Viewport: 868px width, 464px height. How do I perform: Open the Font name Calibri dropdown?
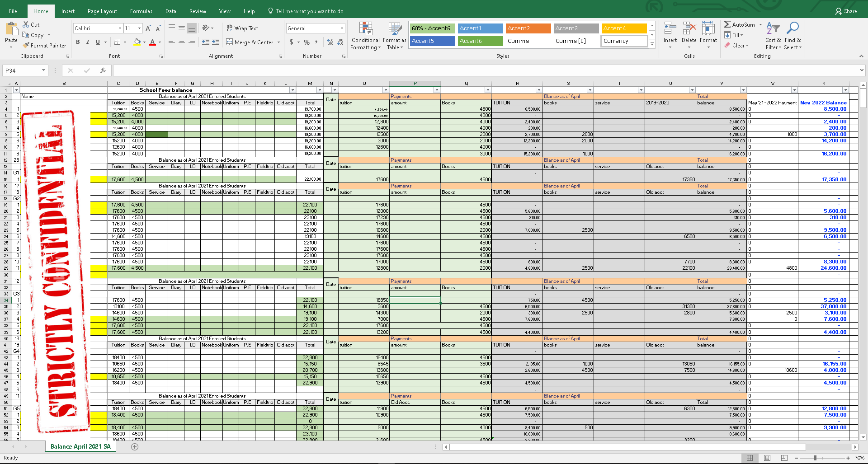[120, 28]
